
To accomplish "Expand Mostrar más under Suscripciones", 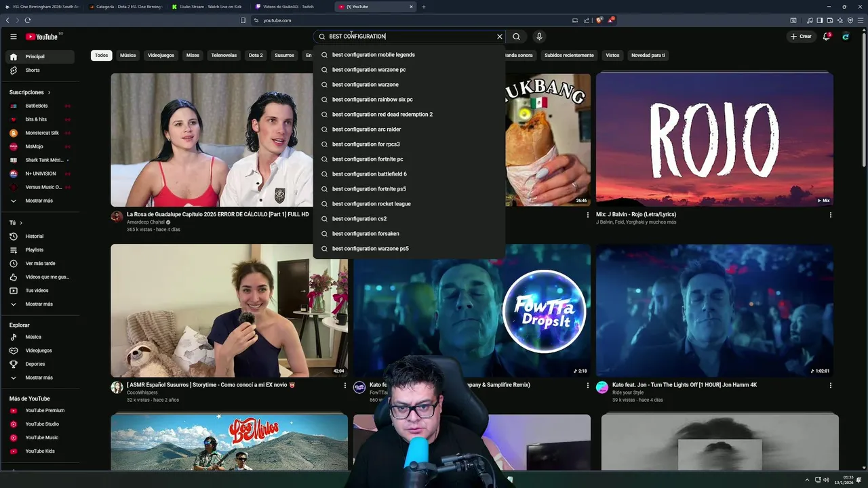I will [x=41, y=201].
